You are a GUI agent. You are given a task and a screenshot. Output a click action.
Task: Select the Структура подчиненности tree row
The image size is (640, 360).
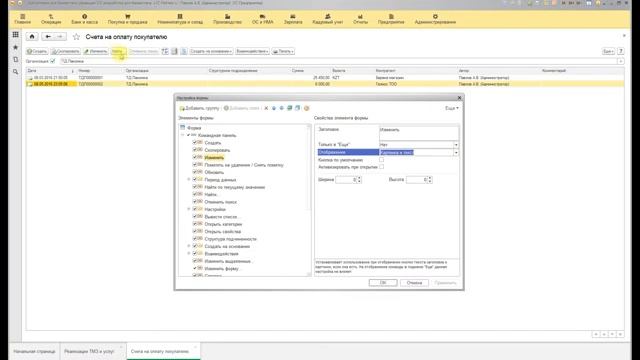click(230, 239)
